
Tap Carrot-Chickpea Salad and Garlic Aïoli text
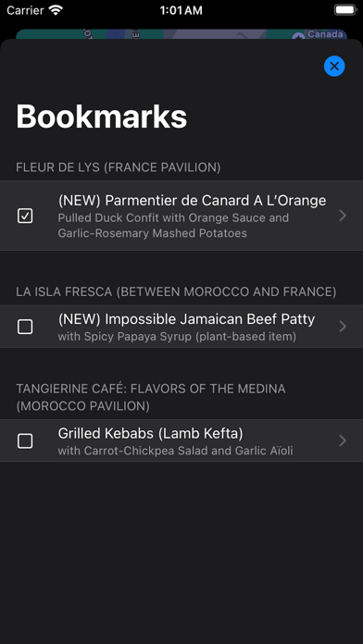(x=175, y=451)
